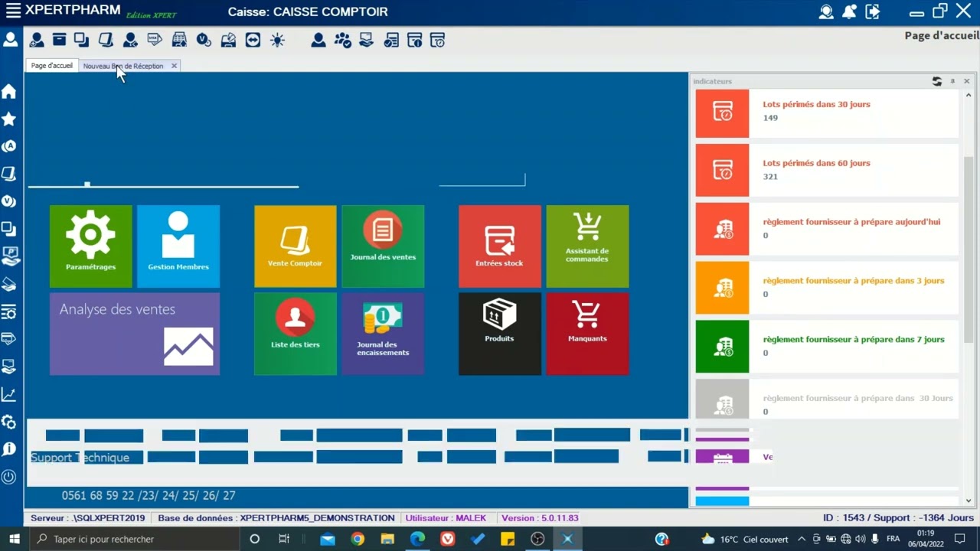This screenshot has height=551, width=980.
Task: Open the Gestion Membres tile
Action: tap(178, 246)
